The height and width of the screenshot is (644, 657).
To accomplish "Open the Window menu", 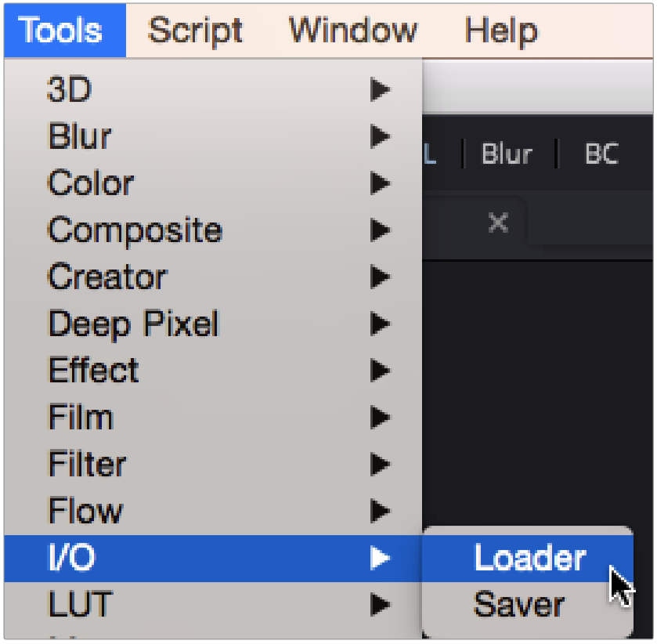I will tap(353, 31).
